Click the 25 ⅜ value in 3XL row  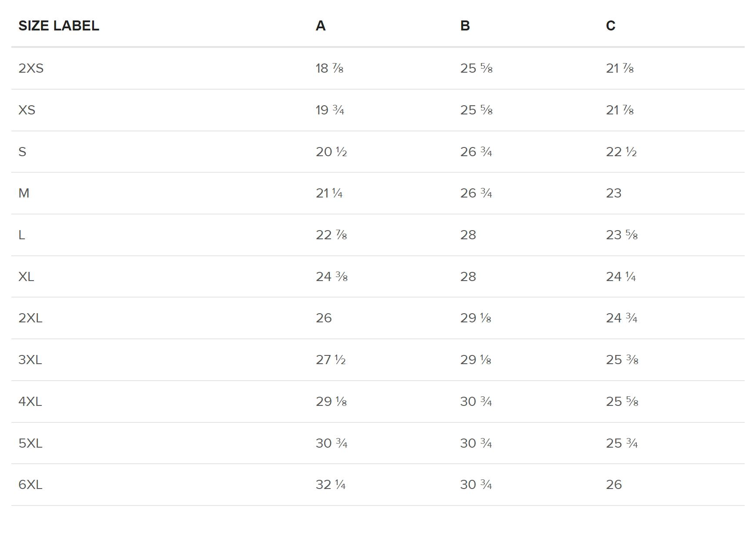622,360
